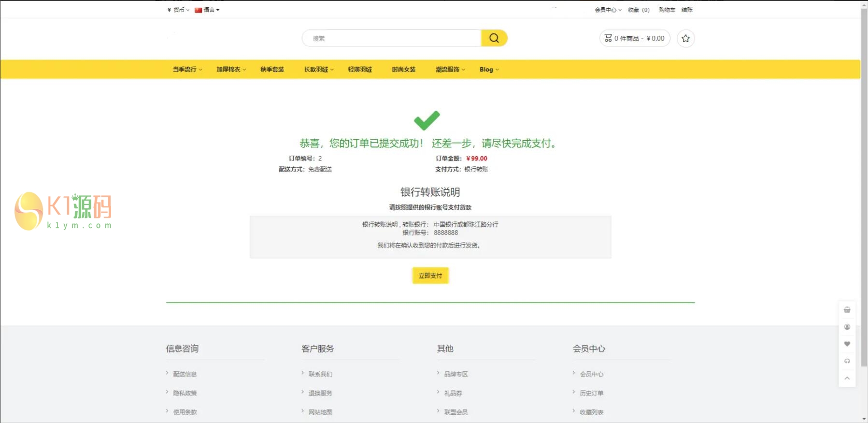
Task: Click the China flag language icon
Action: point(198,10)
